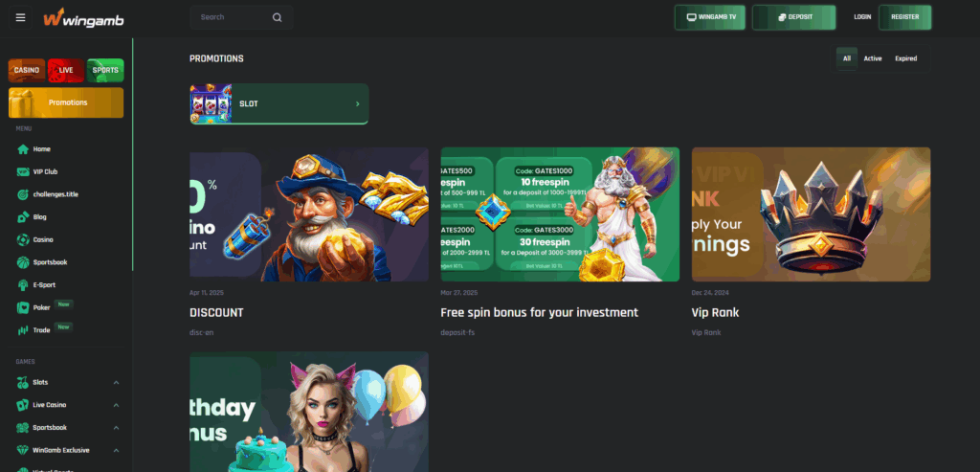Click the 'Apr 11, 2025' date text
Screen dimensions: 980x472
coord(207,293)
